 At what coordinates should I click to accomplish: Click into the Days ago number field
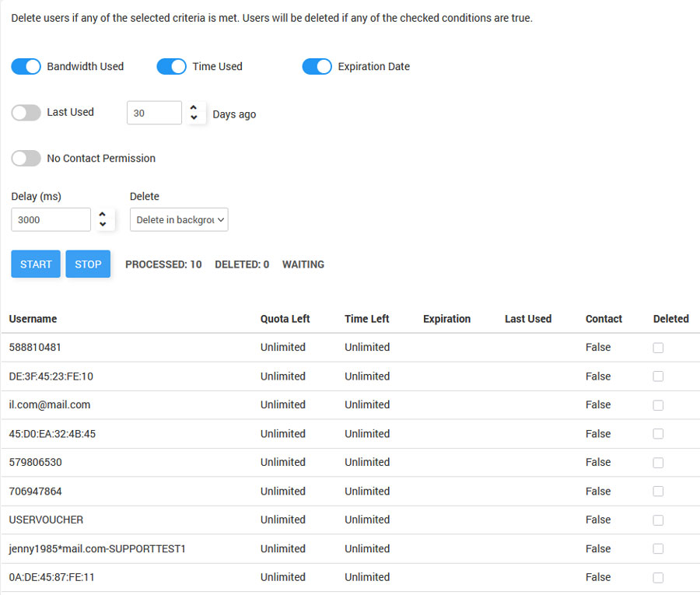154,113
